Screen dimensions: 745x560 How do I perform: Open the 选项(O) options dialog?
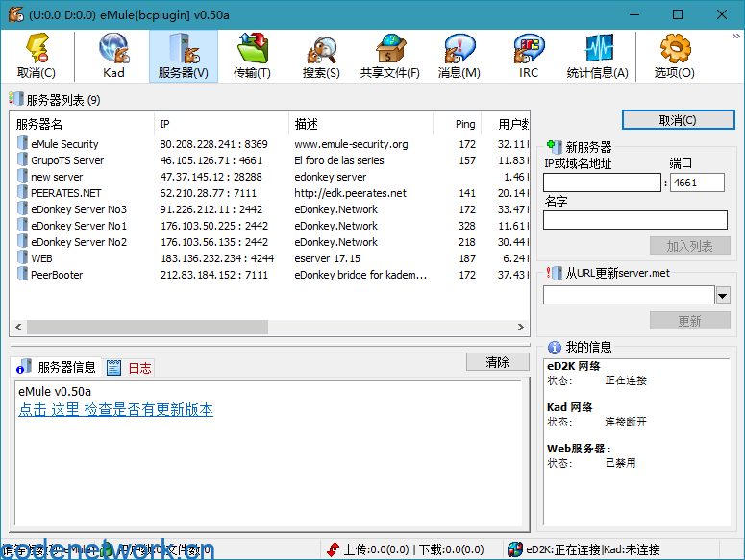(x=674, y=56)
